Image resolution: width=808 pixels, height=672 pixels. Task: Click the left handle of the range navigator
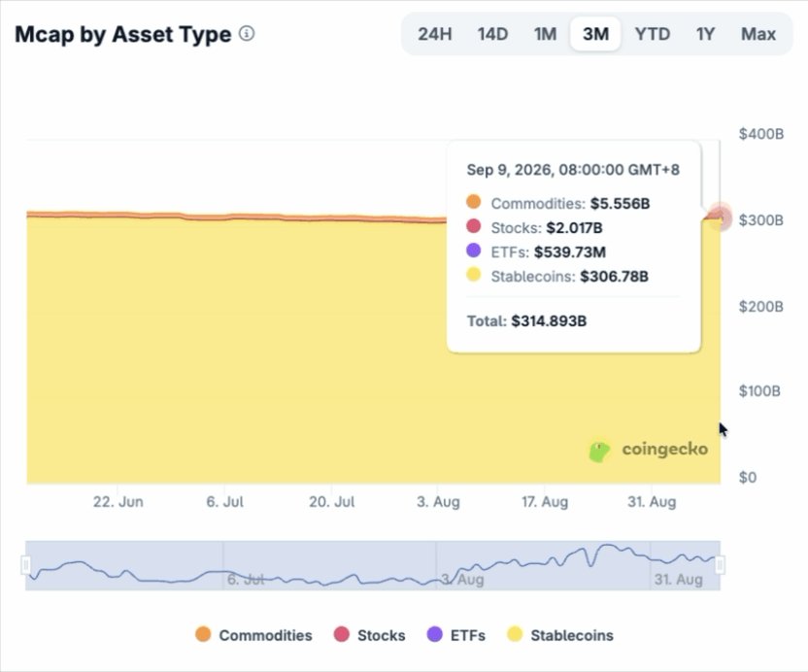coord(26,565)
